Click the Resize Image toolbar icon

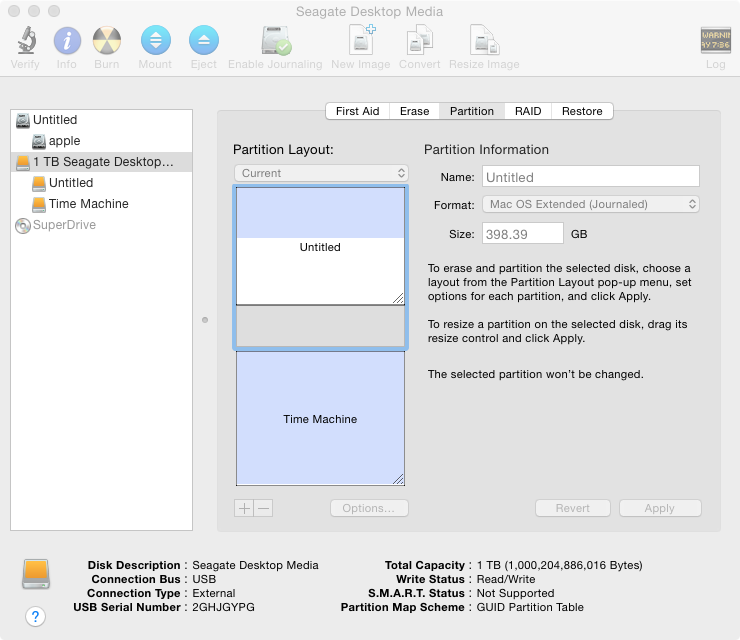click(484, 40)
